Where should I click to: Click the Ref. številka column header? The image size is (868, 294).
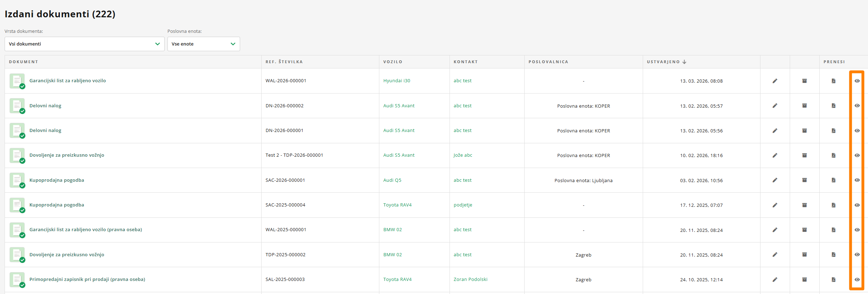coord(284,62)
